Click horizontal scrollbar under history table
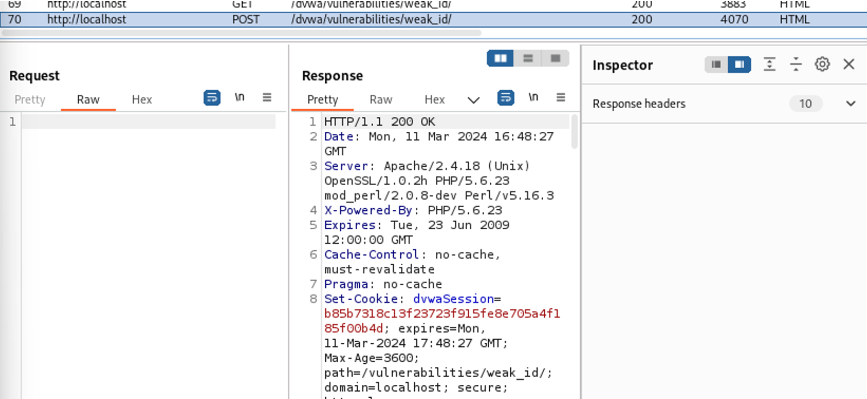The image size is (867, 399). click(241, 33)
